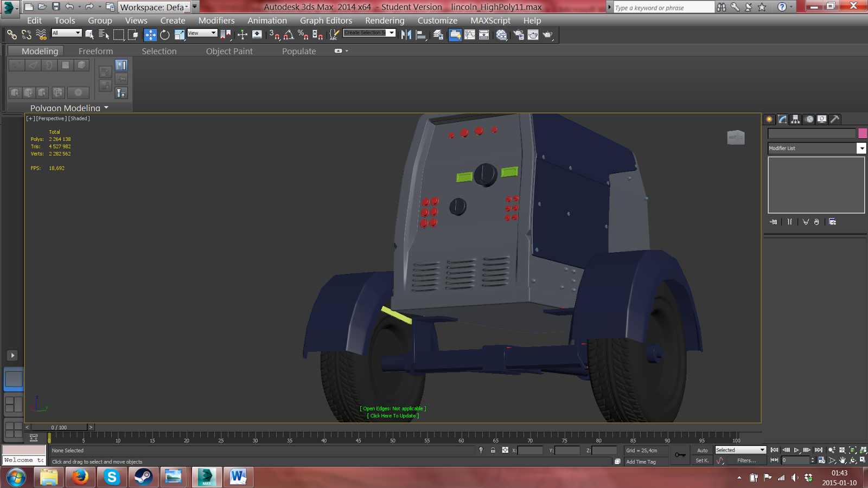Enable Auto Key animation mode

702,450
